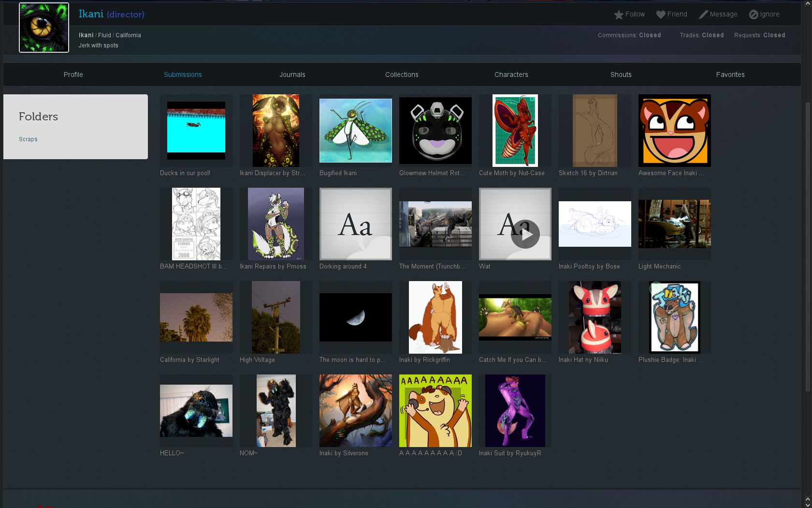
Task: Click the 'Trades: Closed' status text
Action: pos(702,35)
